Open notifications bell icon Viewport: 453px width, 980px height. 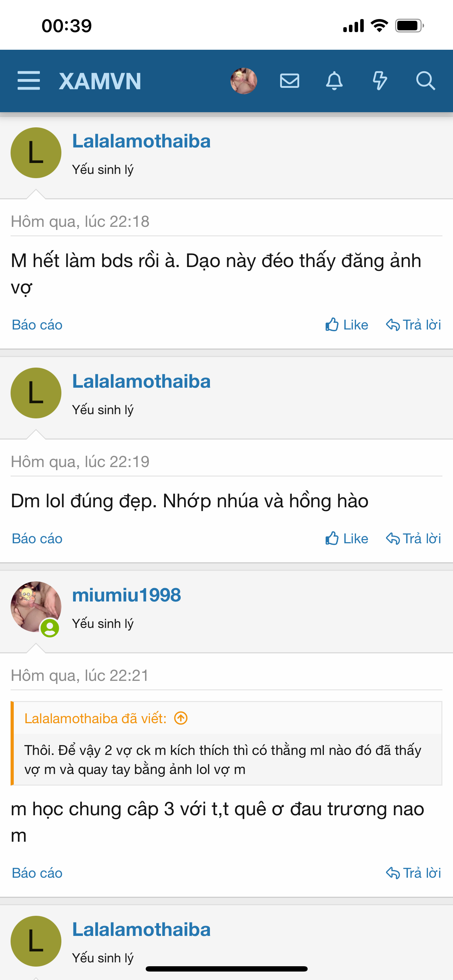(334, 81)
